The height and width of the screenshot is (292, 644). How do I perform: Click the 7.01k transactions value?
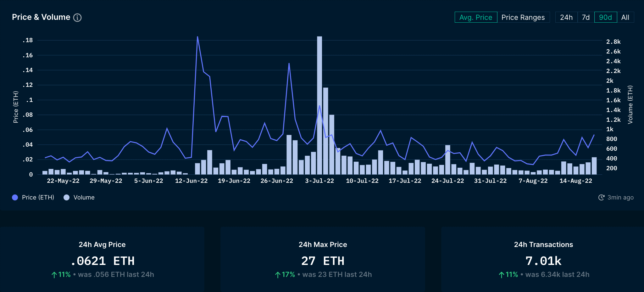(x=543, y=261)
